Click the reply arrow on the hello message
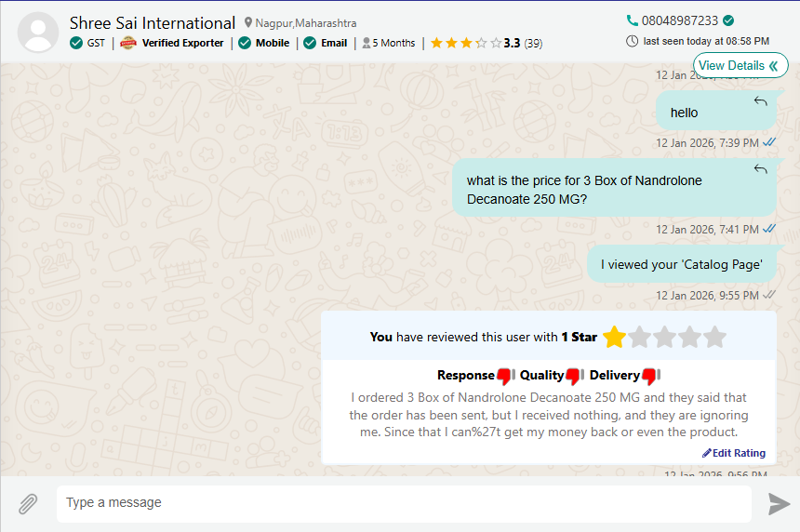The height and width of the screenshot is (532, 800). (x=761, y=101)
